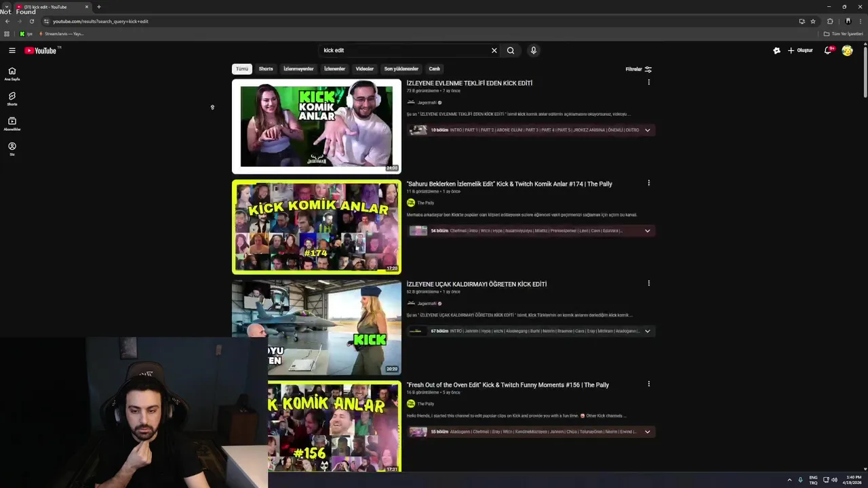Open Abonelikler in the left sidebar
The image size is (868, 488).
[12, 124]
